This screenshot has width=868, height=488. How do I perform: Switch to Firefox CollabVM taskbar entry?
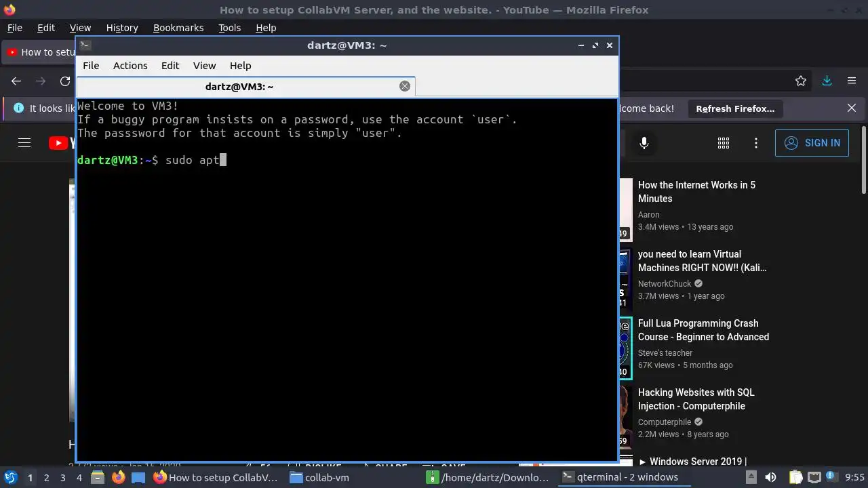[217, 478]
